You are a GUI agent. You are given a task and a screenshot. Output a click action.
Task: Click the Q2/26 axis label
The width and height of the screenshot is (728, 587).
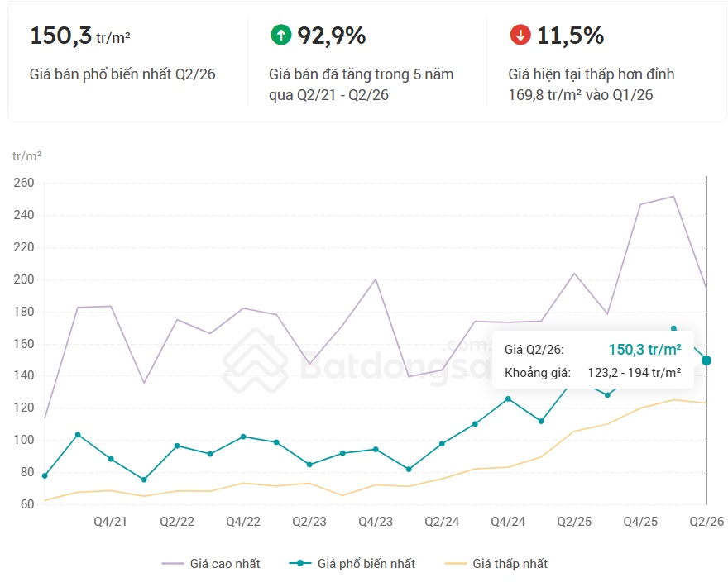coord(706,522)
